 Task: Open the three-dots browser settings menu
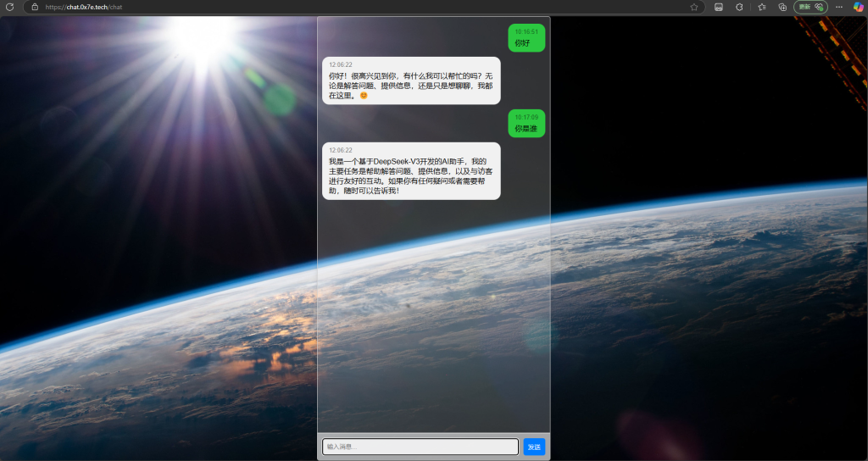pos(839,7)
